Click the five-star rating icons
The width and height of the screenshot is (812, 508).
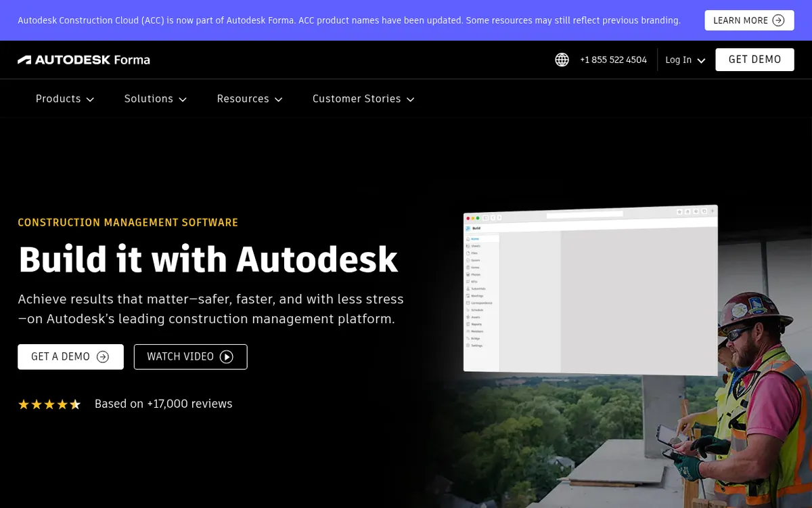(49, 404)
